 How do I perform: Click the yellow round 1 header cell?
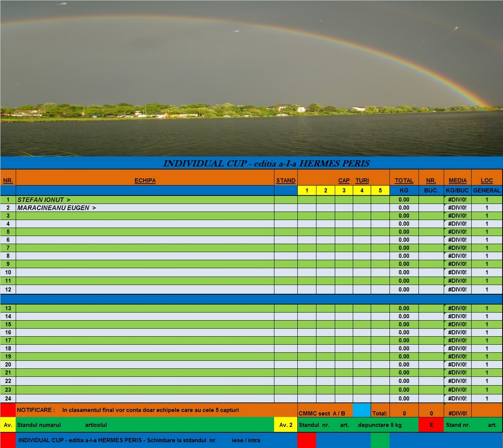click(307, 190)
